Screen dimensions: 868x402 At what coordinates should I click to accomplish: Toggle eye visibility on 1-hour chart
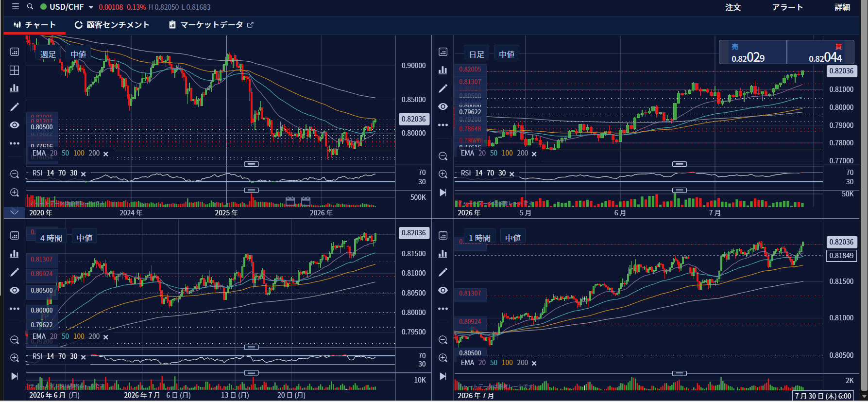pyautogui.click(x=443, y=290)
